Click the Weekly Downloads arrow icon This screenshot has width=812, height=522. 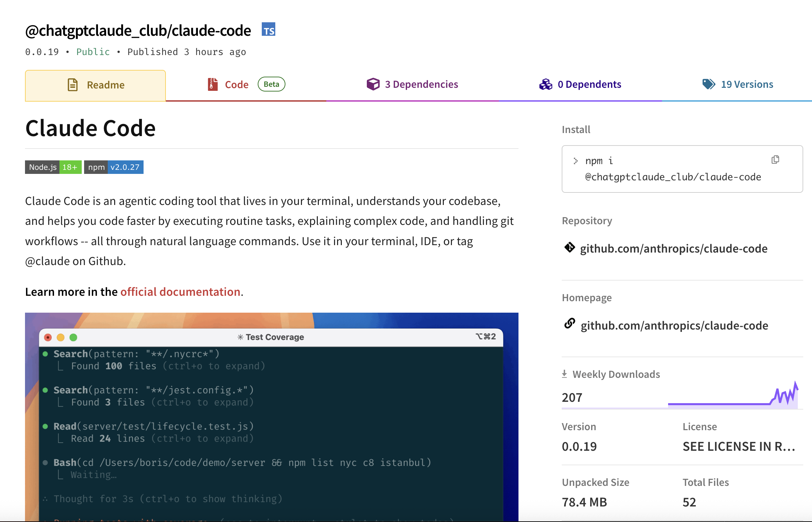tap(564, 374)
